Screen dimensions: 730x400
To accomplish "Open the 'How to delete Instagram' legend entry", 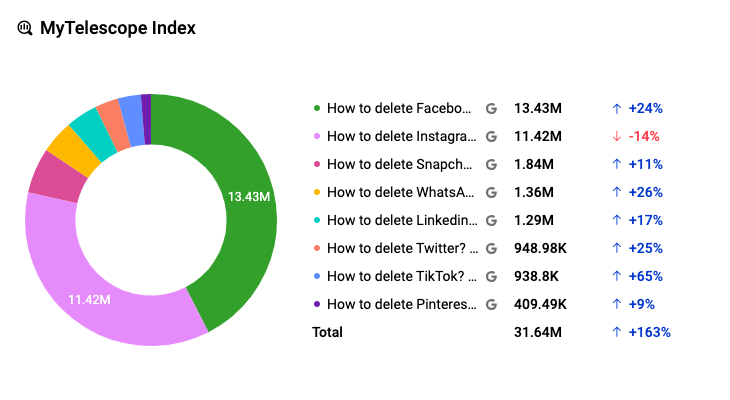I will pyautogui.click(x=398, y=136).
